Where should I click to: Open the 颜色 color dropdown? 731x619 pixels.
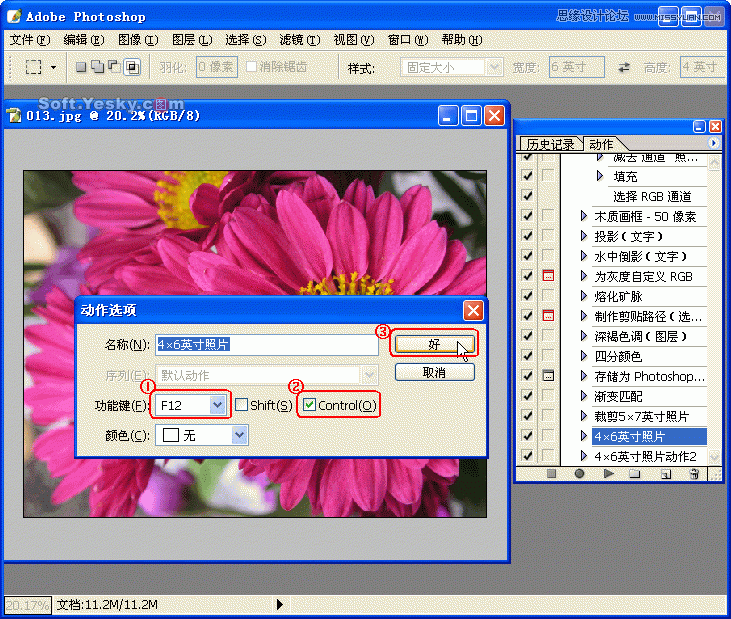click(239, 435)
